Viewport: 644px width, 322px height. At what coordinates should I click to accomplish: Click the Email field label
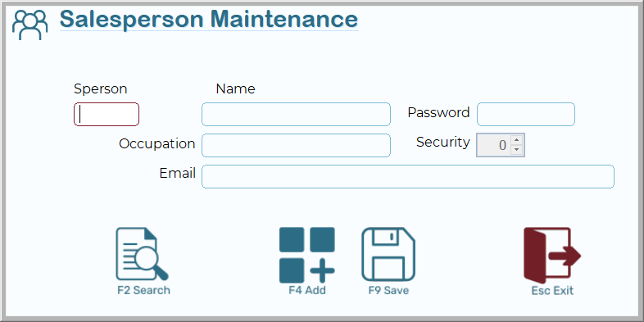pos(178,174)
